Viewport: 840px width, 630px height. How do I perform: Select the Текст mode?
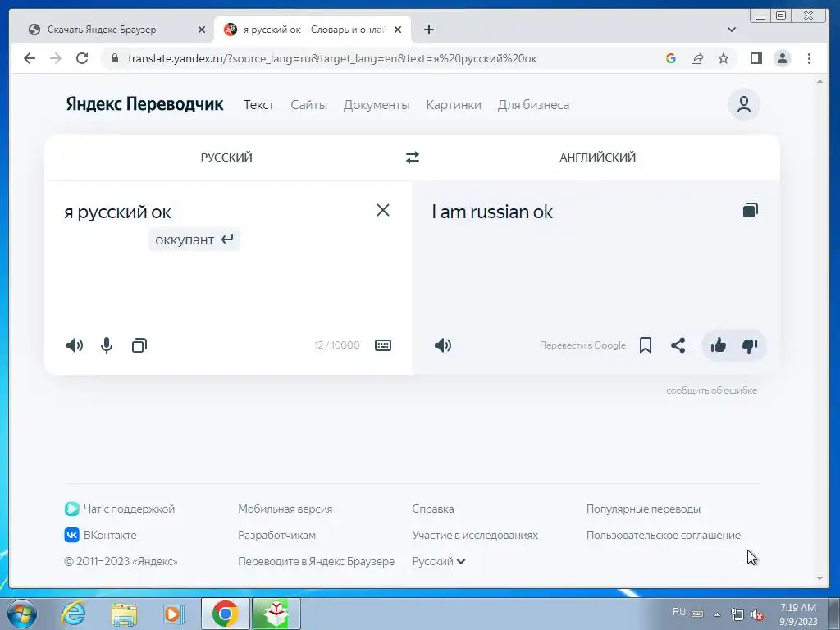click(x=258, y=105)
